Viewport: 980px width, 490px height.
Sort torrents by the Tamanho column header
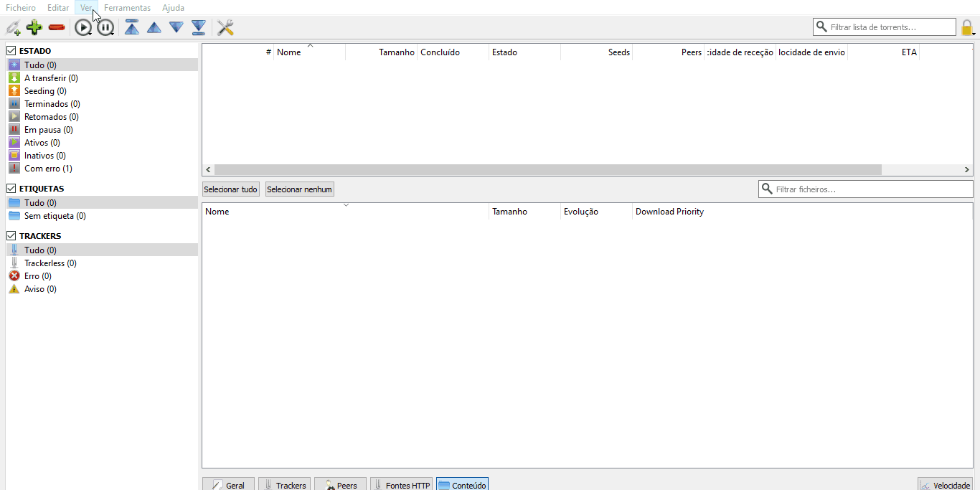[396, 52]
